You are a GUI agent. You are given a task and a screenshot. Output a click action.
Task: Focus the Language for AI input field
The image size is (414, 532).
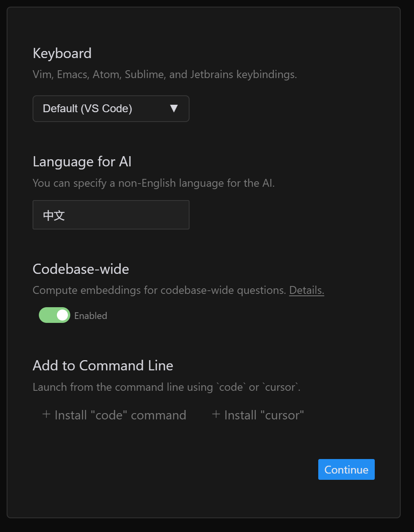pos(111,215)
